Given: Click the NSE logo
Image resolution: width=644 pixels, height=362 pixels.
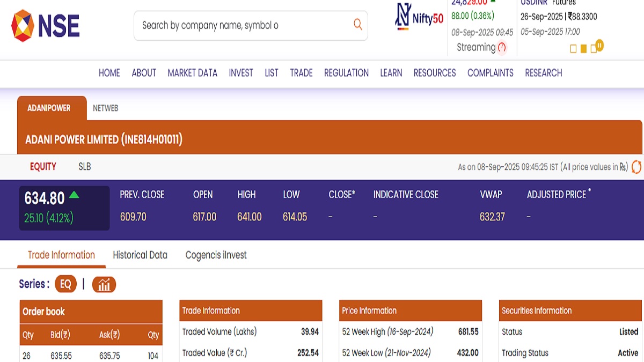Looking at the screenshot, I should (46, 26).
